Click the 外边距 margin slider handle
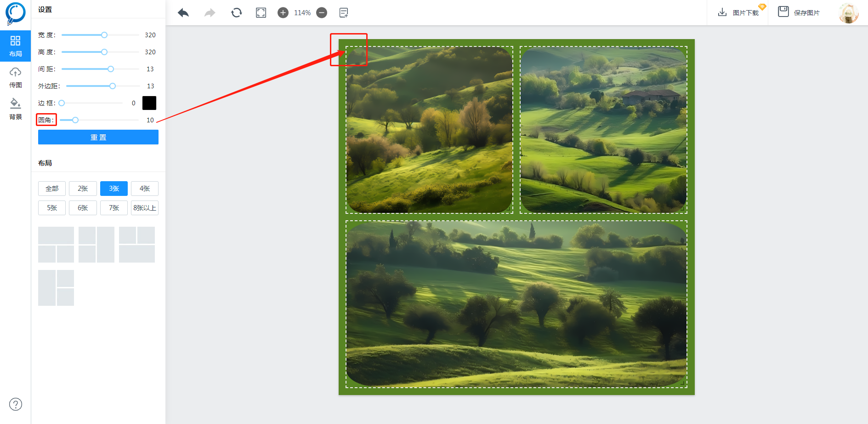 click(113, 86)
